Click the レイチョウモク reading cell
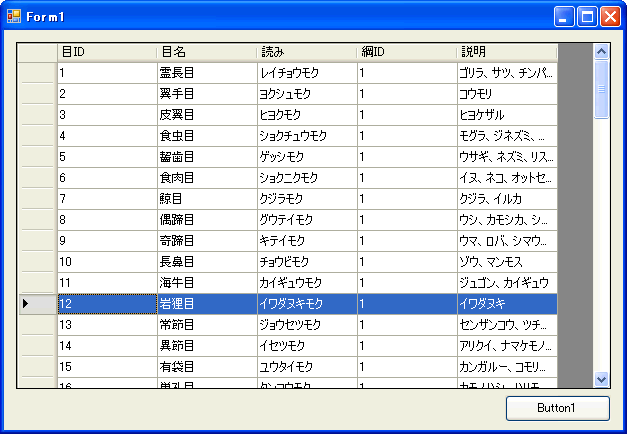Viewport: 627px width, 434px height. point(307,73)
